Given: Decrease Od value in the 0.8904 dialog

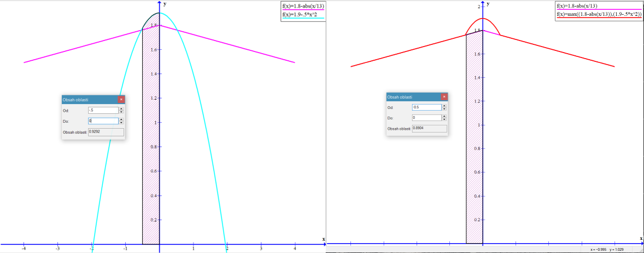Looking at the screenshot, I should (444, 109).
